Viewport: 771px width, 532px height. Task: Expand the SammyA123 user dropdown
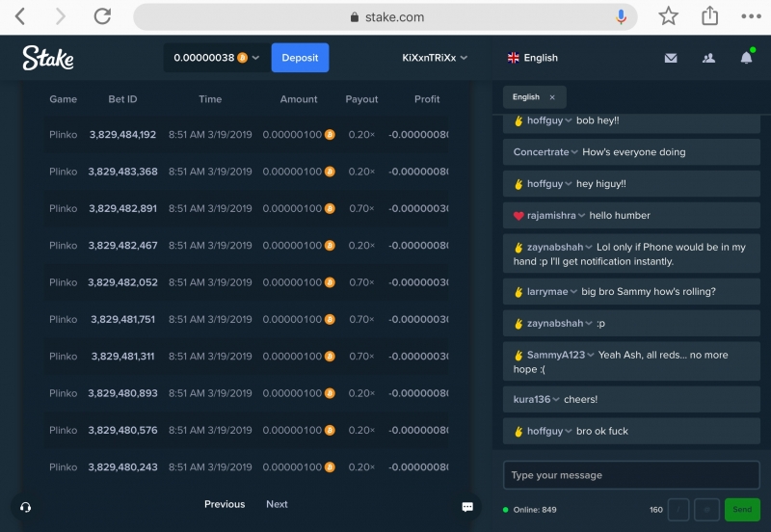591,355
